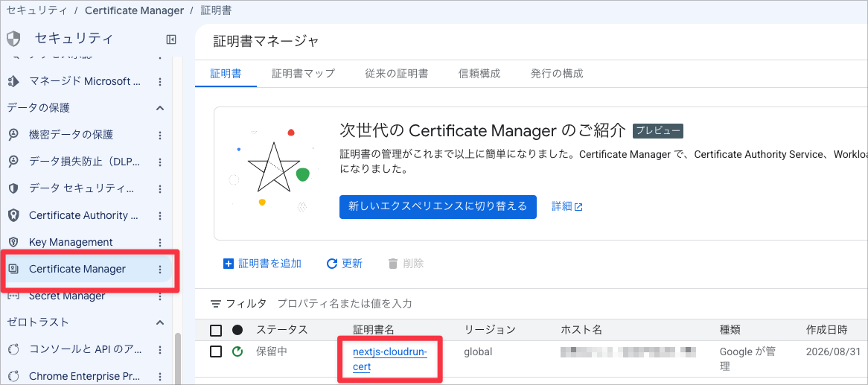Click the Security shield icon in sidebar header
868x385 pixels.
click(13, 39)
